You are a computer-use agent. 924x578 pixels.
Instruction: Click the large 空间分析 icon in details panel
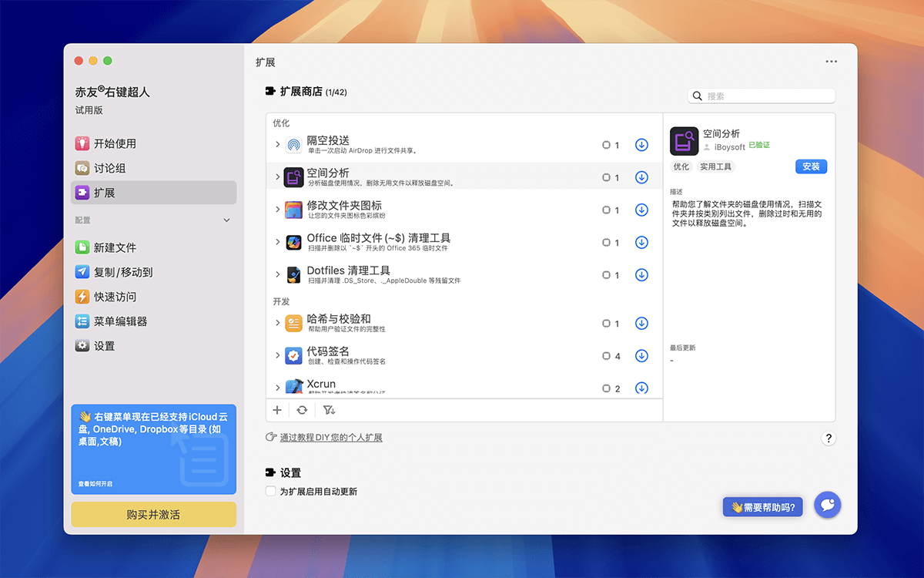point(685,141)
